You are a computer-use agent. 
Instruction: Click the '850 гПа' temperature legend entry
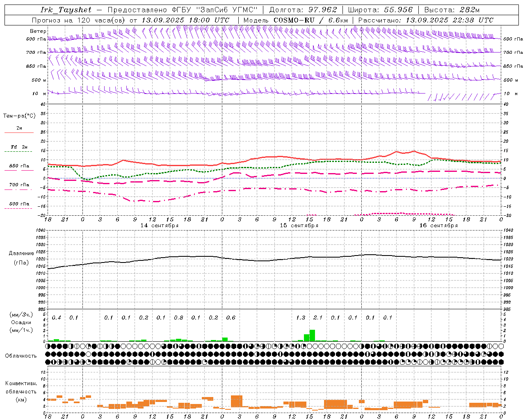pos(19,166)
